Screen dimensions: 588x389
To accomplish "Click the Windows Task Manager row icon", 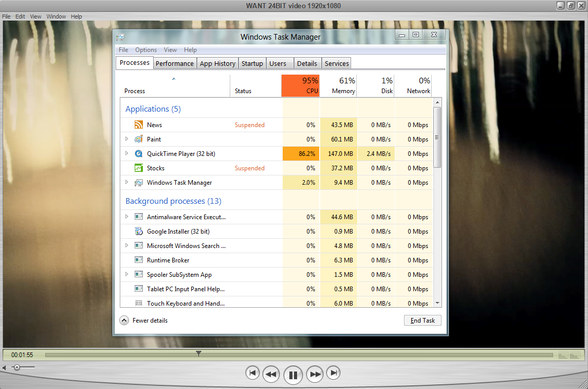I will tap(139, 183).
